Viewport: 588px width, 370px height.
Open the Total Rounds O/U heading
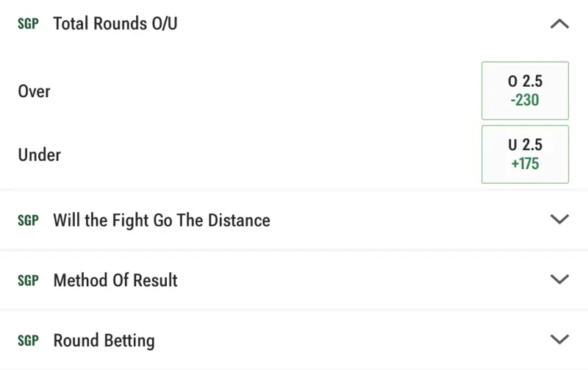(115, 24)
